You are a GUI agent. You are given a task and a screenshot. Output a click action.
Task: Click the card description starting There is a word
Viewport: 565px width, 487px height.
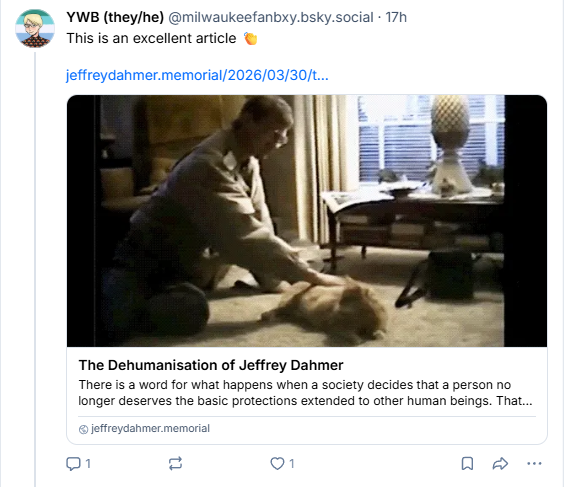pyautogui.click(x=305, y=393)
